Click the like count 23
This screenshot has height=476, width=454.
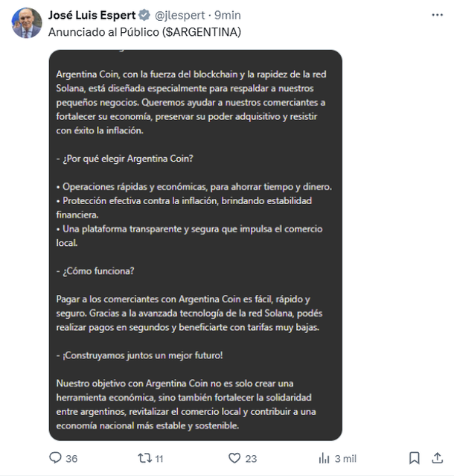251,459
